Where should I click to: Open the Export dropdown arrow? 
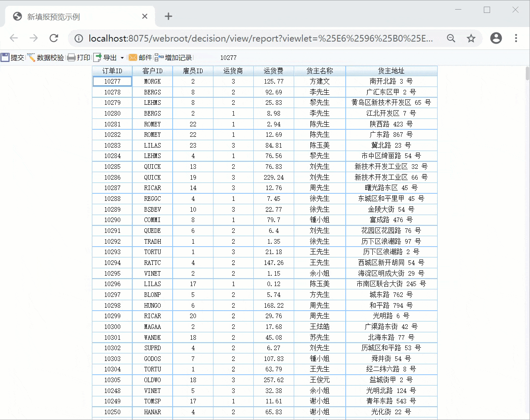click(122, 58)
